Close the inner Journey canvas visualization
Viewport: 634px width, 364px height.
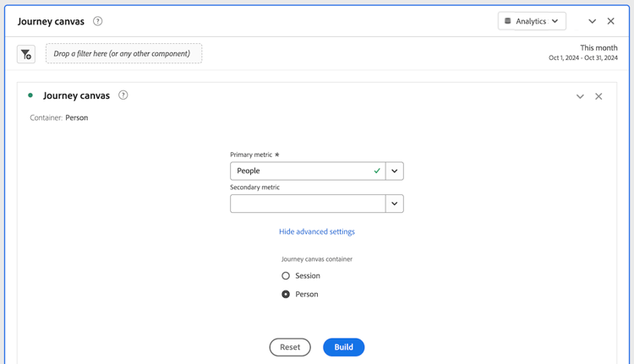tap(598, 96)
